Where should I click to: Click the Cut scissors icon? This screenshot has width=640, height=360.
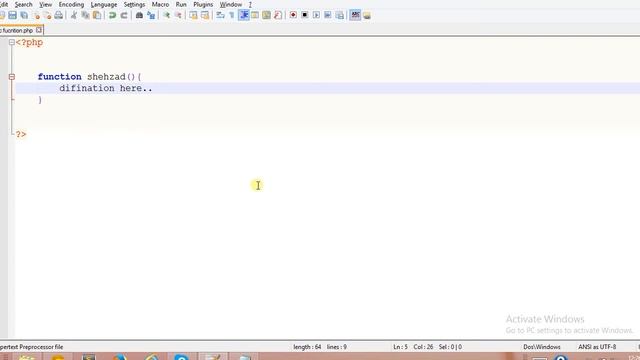click(x=74, y=16)
